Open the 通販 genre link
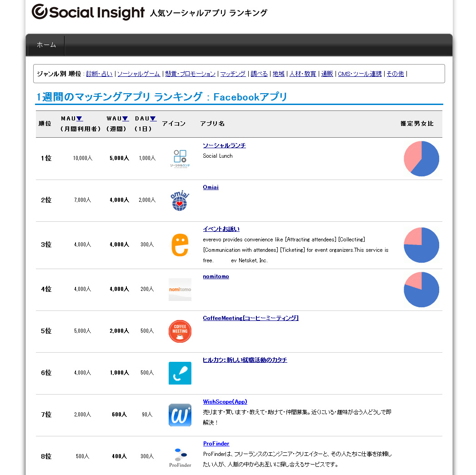 327,74
